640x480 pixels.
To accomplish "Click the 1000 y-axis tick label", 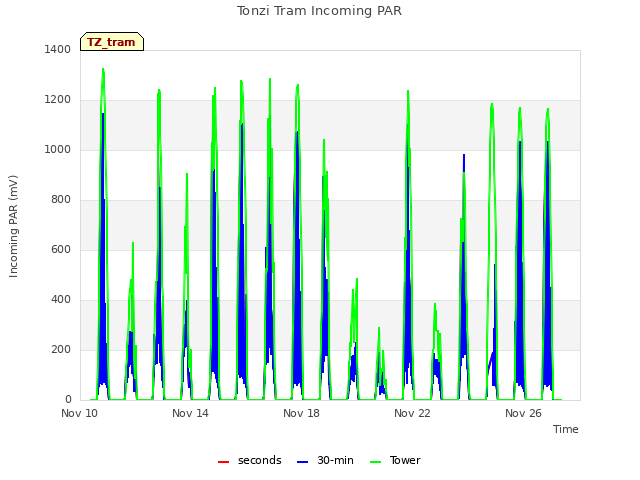I will (x=58, y=149).
